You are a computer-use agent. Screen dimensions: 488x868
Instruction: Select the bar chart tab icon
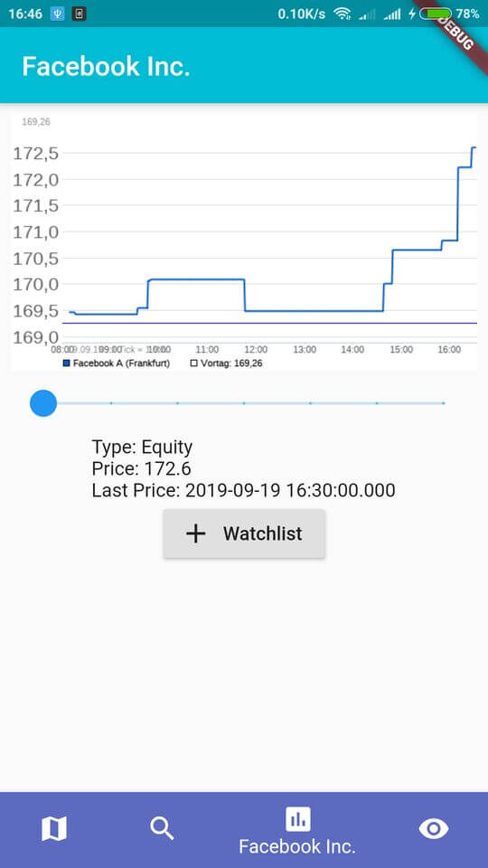[297, 819]
